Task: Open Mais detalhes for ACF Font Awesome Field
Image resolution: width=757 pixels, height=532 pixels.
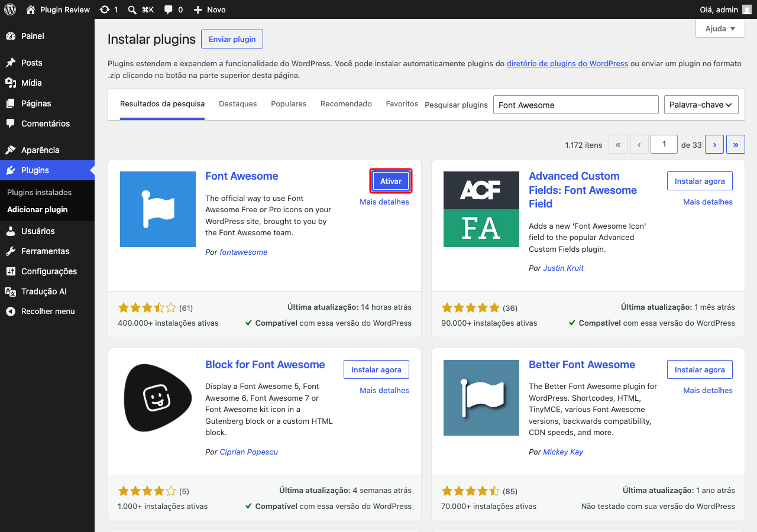Action: [x=708, y=202]
